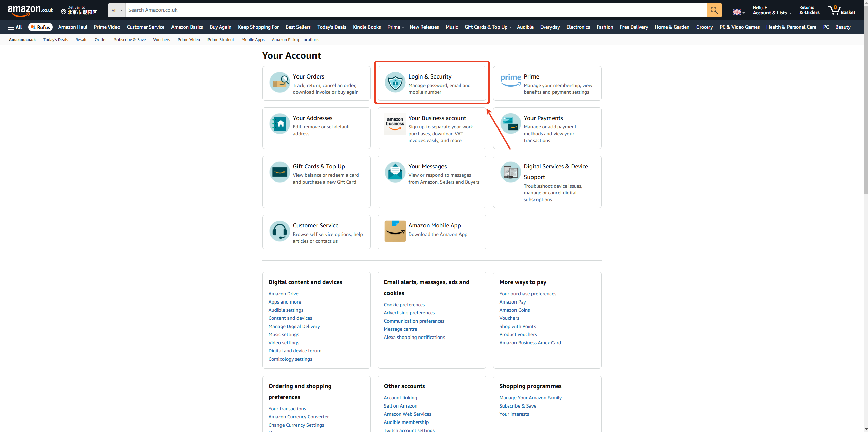Open Grocery in nav bar

tap(704, 27)
